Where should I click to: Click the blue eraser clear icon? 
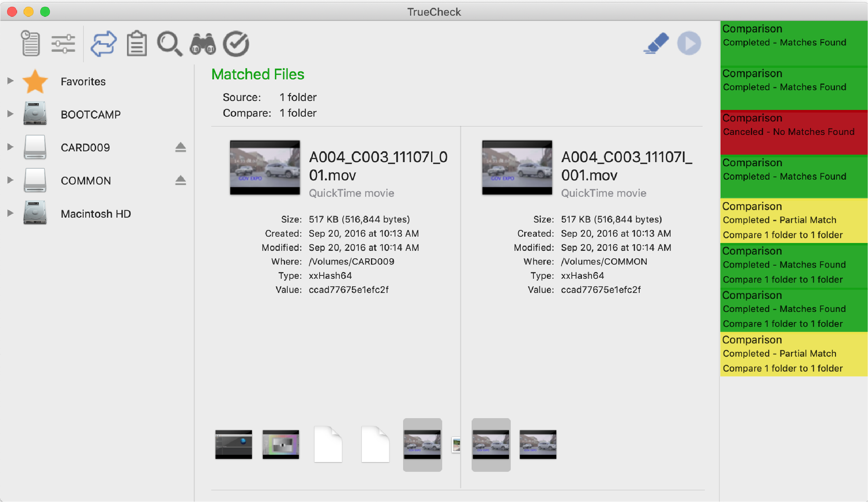[656, 44]
